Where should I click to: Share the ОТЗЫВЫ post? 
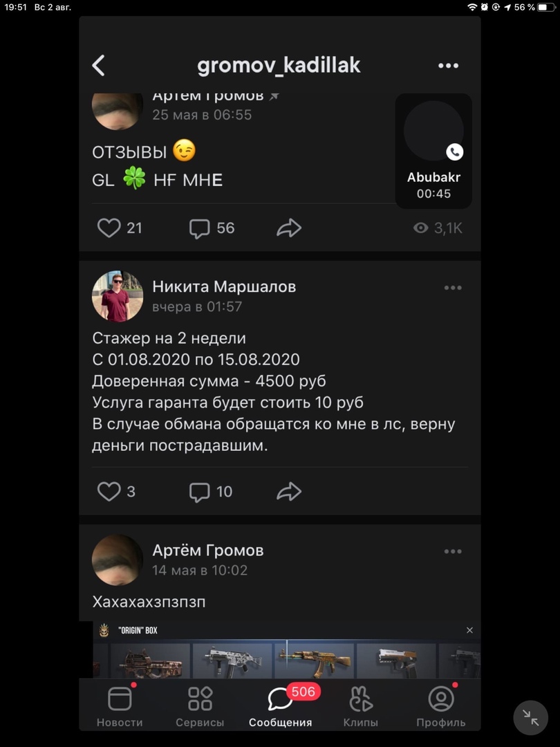289,228
